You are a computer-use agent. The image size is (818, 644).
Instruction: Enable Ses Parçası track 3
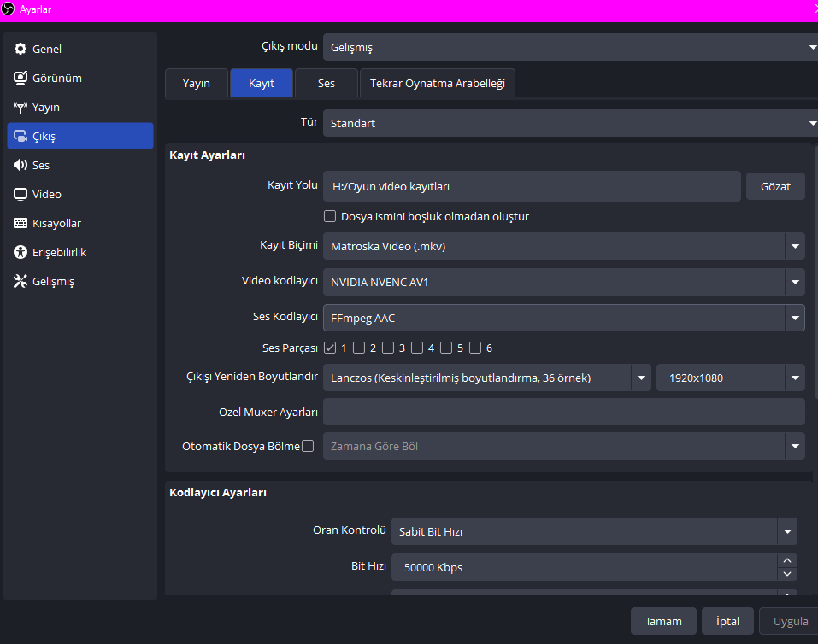[388, 348]
